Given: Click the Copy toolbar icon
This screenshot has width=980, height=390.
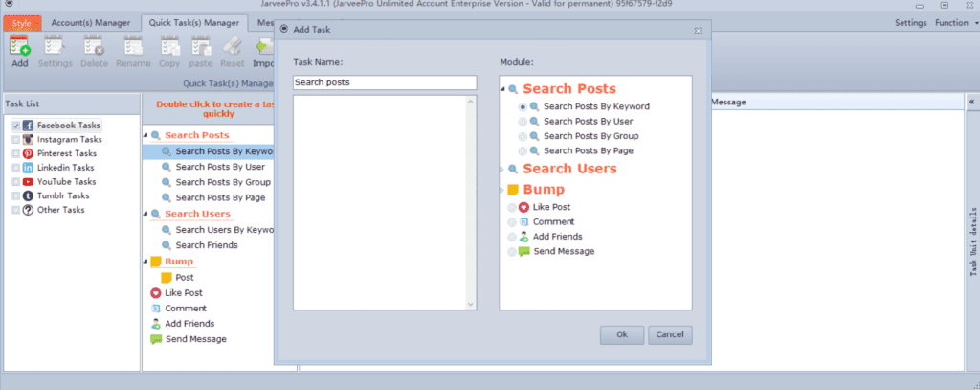Looking at the screenshot, I should click(x=169, y=46).
